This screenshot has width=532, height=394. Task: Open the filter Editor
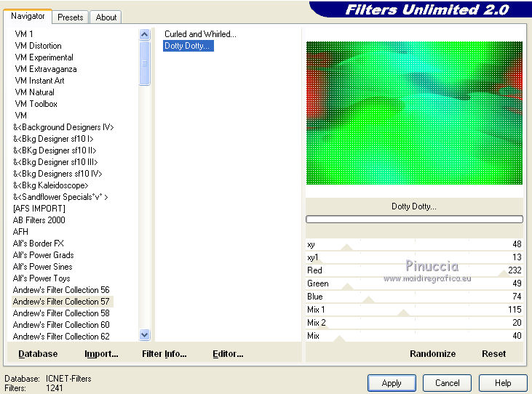click(x=228, y=354)
